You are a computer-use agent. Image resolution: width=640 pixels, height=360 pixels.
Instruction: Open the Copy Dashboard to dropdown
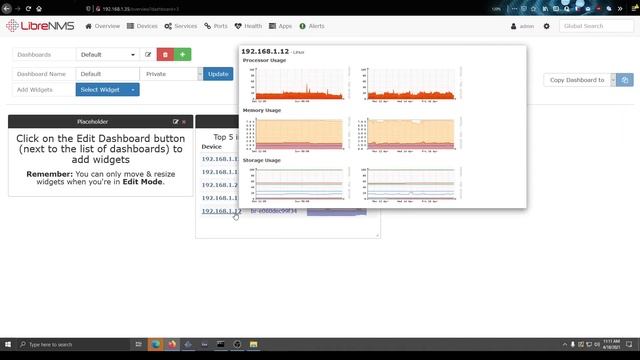coord(579,80)
